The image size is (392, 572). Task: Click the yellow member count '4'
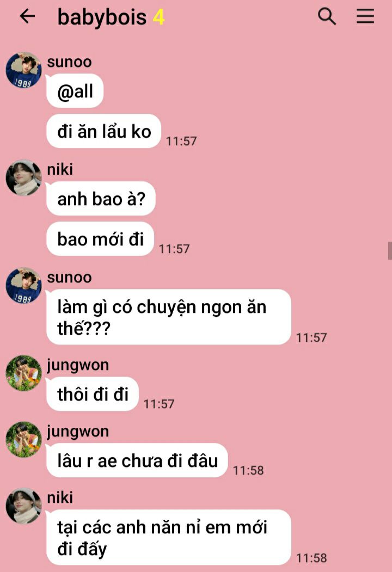(158, 17)
